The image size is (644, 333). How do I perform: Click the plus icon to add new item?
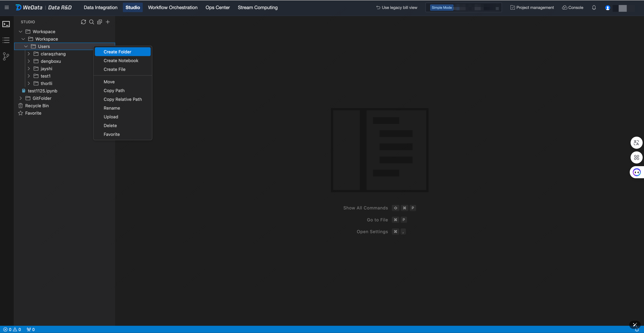coord(108,22)
